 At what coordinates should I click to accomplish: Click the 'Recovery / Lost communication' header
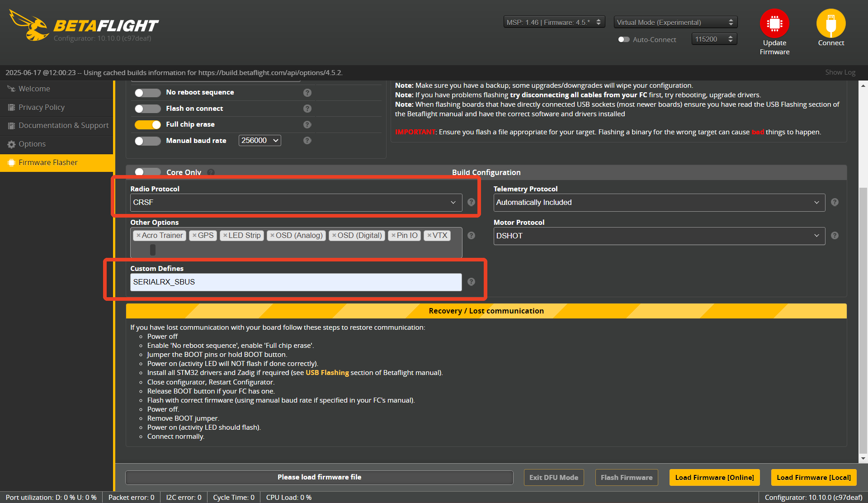tap(486, 311)
